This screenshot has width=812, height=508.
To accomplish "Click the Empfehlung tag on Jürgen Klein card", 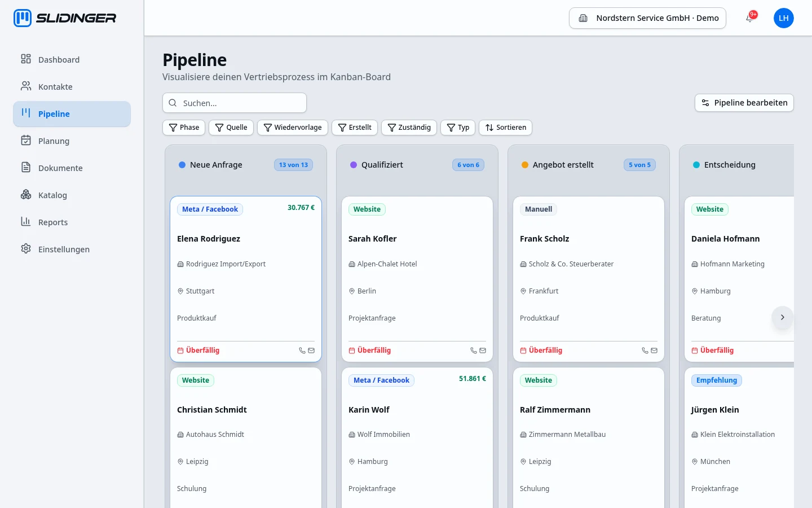I will 717,380.
